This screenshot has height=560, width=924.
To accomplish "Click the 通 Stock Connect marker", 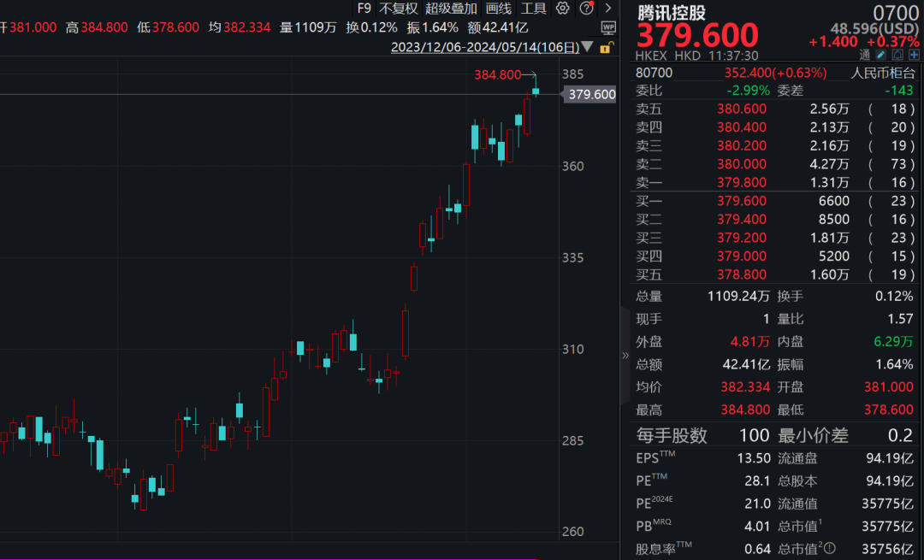I will (x=864, y=55).
